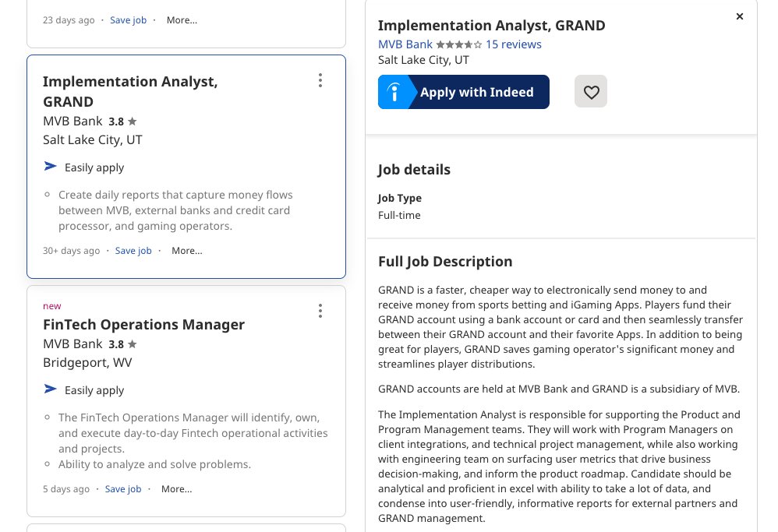778x532 pixels.
Task: Open kebab menu on FinTech Operations Manager card
Action: click(x=320, y=312)
